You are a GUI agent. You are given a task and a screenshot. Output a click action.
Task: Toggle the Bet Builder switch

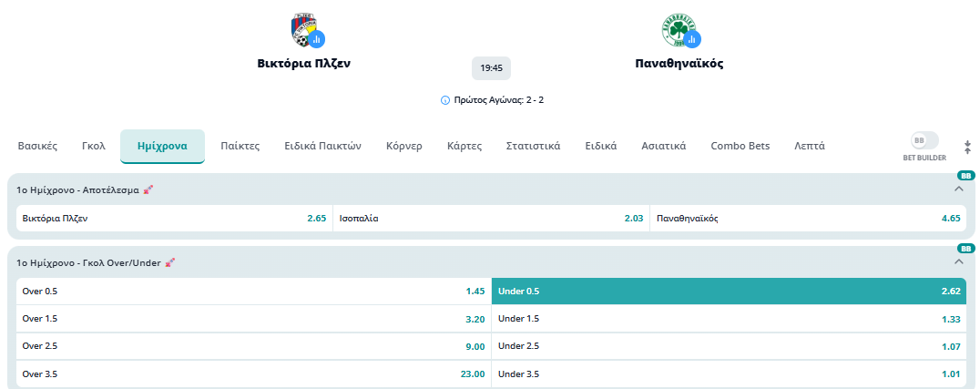[924, 140]
